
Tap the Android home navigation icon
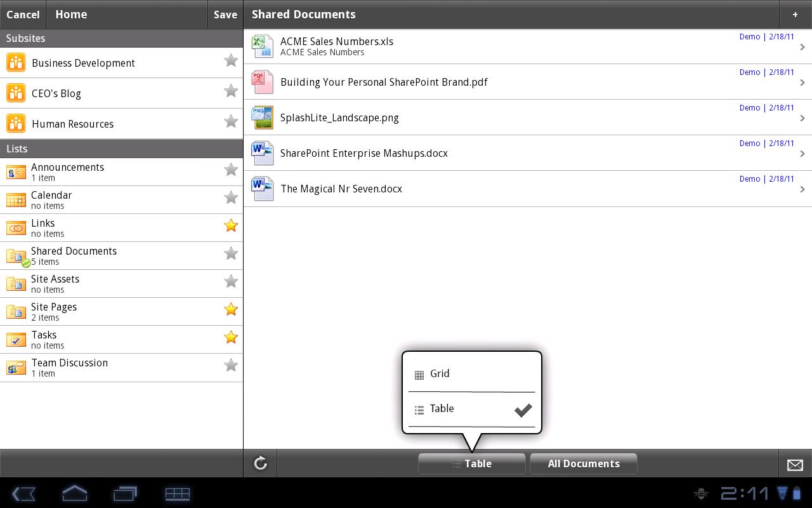tap(74, 493)
